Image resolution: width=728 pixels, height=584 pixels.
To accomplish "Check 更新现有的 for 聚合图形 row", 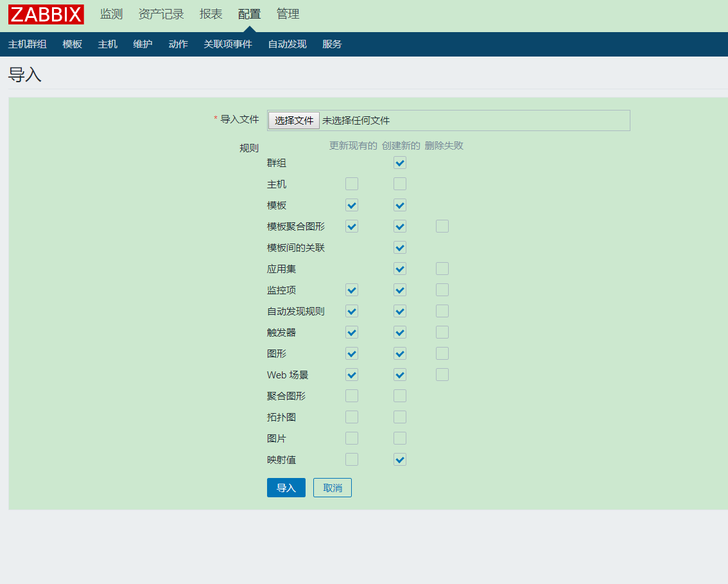I will tap(352, 396).
